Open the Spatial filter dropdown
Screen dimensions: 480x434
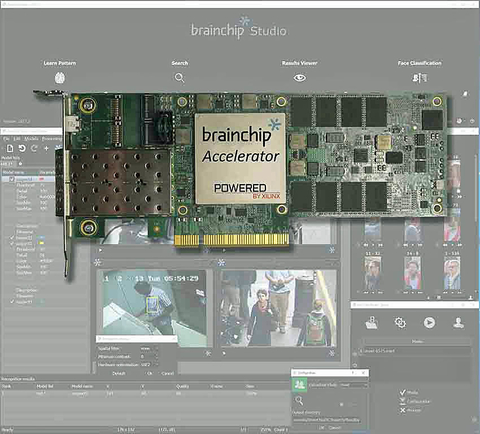click(x=149, y=349)
